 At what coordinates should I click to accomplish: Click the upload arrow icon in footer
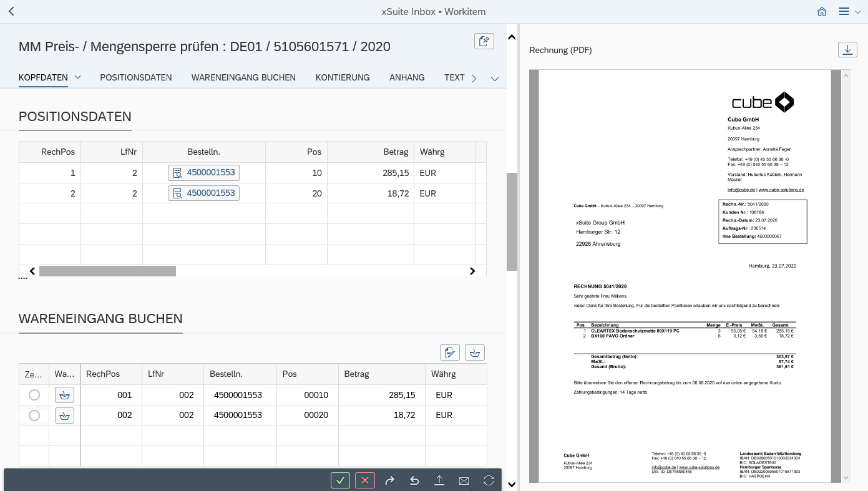click(x=439, y=480)
